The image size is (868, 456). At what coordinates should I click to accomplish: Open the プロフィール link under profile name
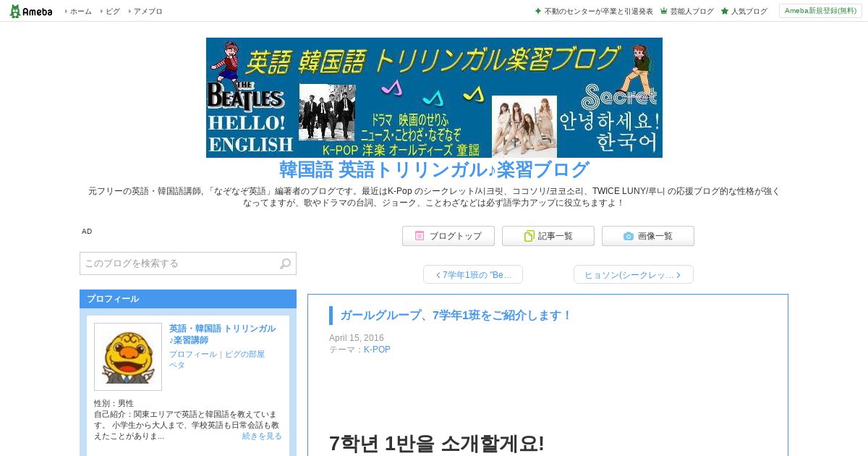click(193, 355)
